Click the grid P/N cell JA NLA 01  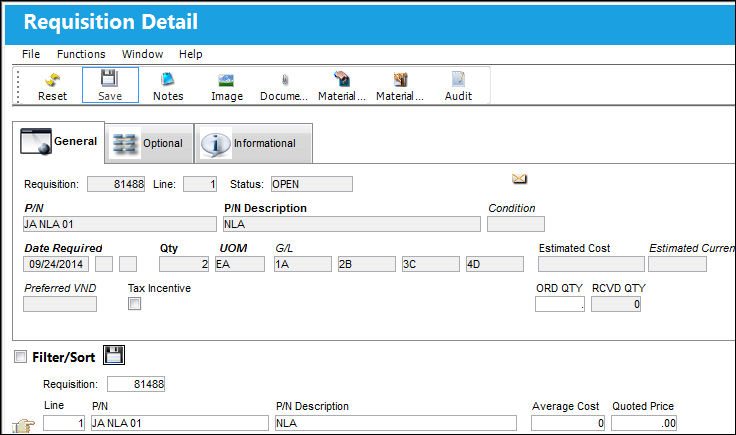click(180, 423)
